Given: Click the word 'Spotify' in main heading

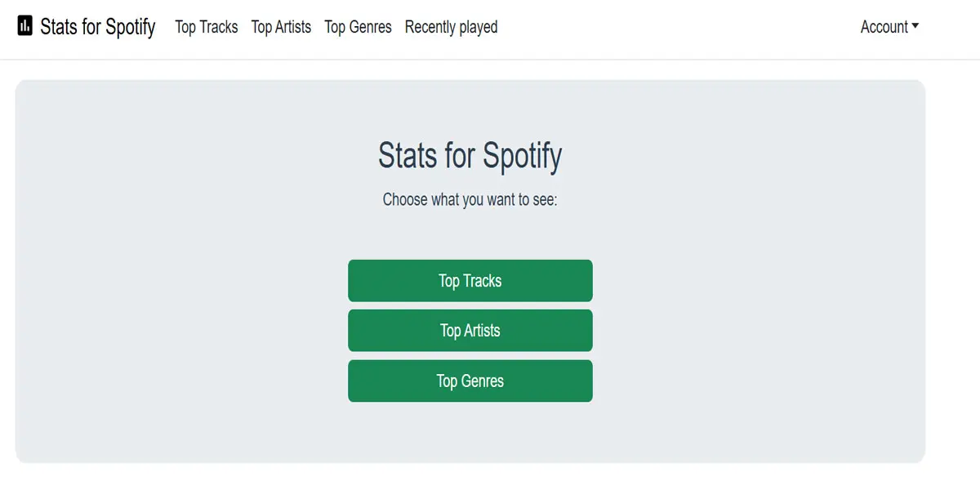Looking at the screenshot, I should (522, 155).
